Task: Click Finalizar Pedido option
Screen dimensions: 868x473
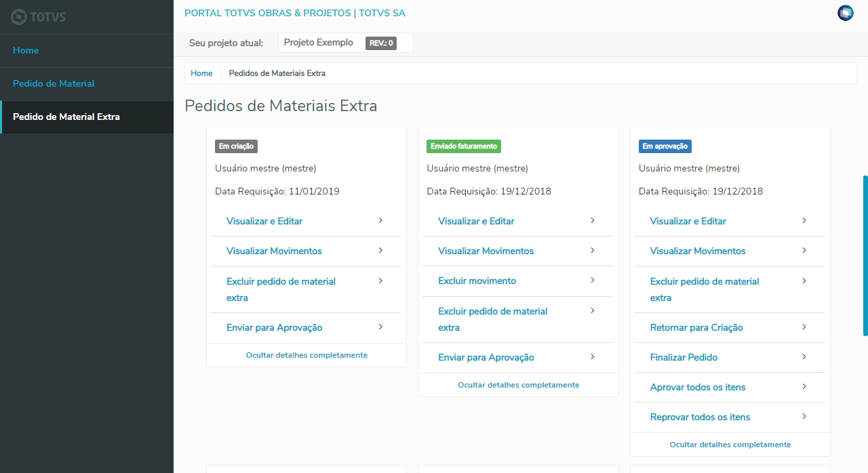Action: point(684,358)
